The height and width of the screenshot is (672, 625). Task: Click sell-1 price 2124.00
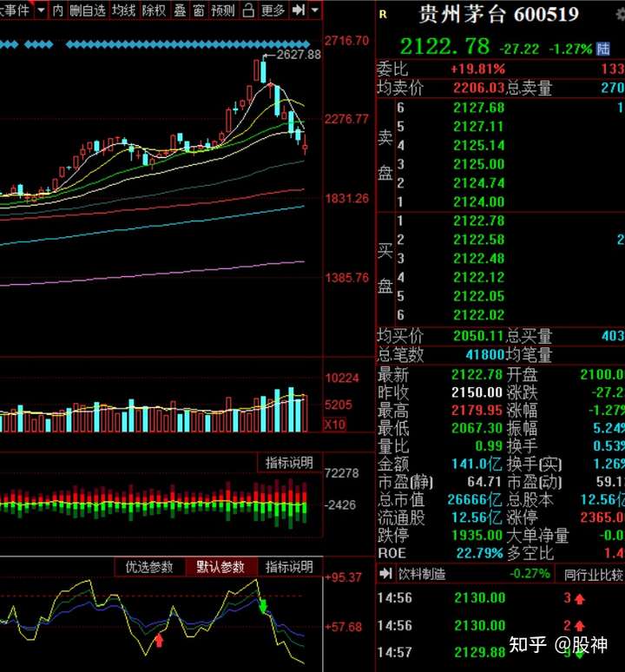coord(479,201)
